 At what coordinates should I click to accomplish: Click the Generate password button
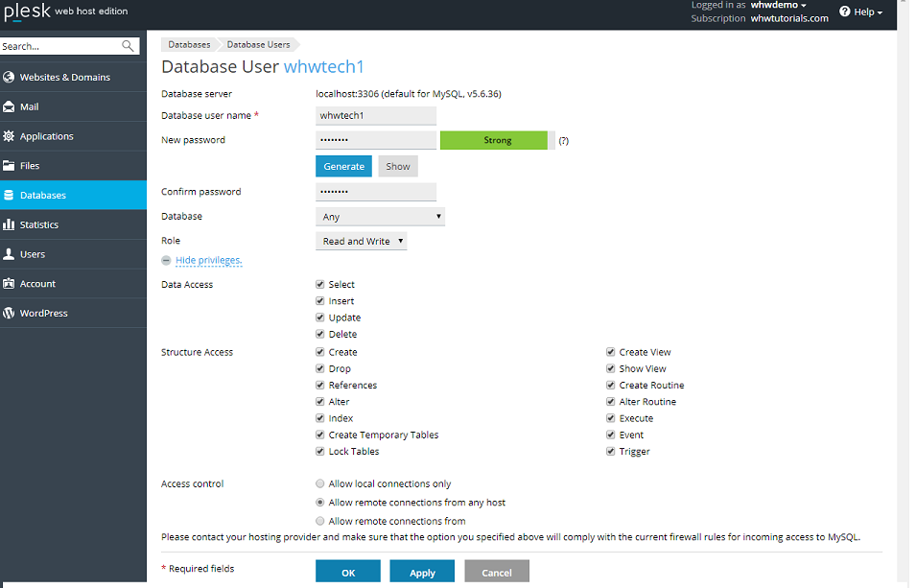tap(343, 166)
